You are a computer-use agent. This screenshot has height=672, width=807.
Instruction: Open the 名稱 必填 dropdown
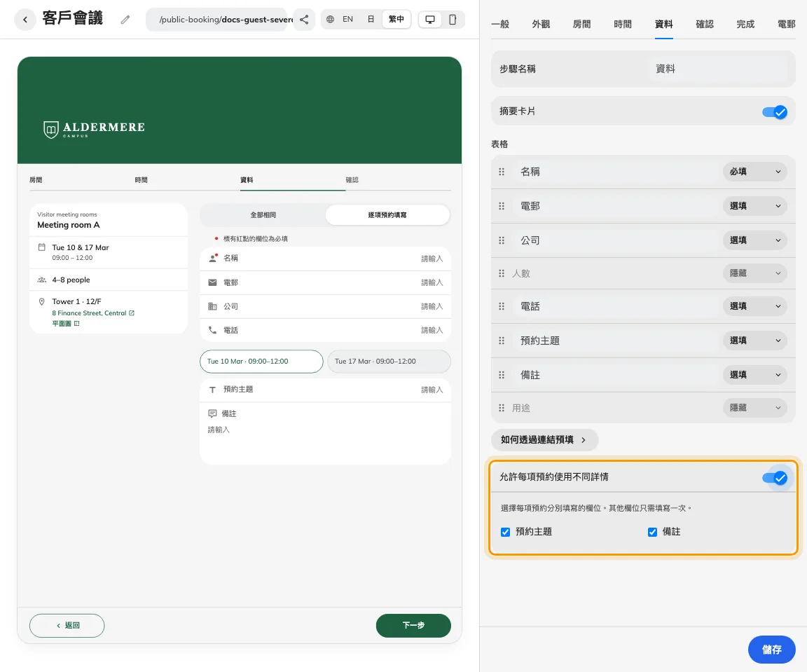754,172
